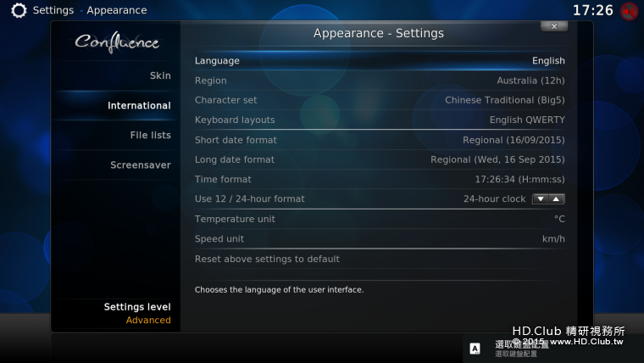The width and height of the screenshot is (644, 363).
Task: Open the Region setting Australia (12h)
Action: (380, 81)
